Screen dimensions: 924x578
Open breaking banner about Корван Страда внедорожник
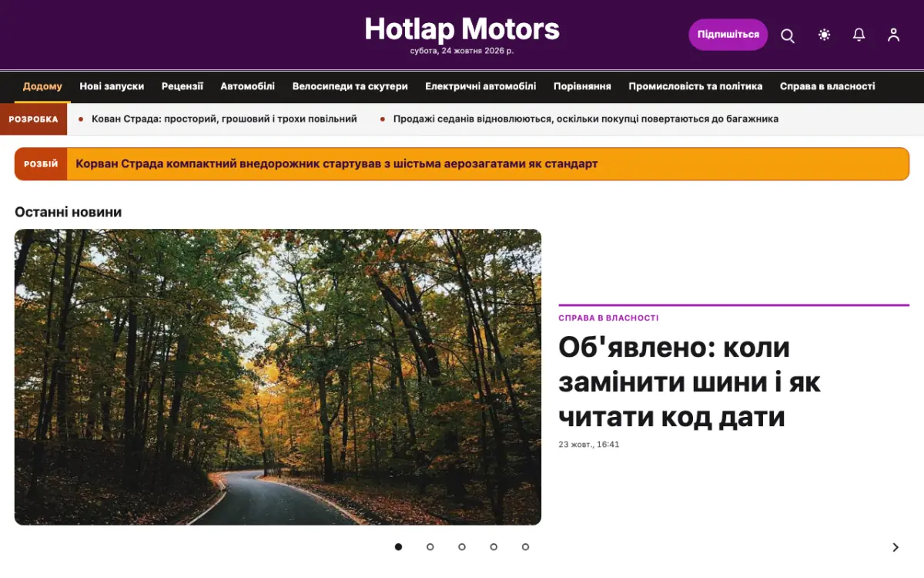[x=336, y=164]
